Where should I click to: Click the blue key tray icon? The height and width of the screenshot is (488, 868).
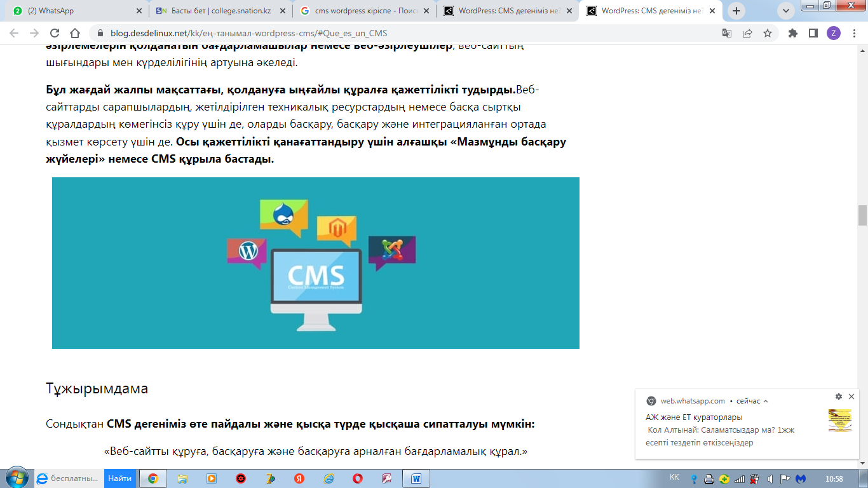(x=694, y=479)
